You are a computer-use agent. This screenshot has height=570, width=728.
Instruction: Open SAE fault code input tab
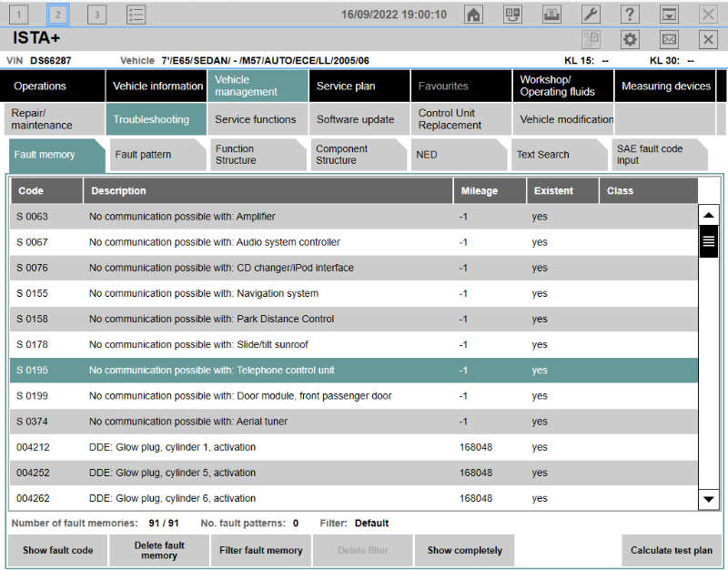[x=660, y=155]
